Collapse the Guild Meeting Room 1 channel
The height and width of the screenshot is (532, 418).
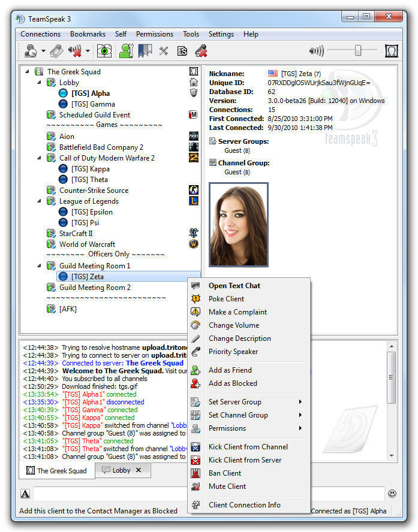coord(40,266)
